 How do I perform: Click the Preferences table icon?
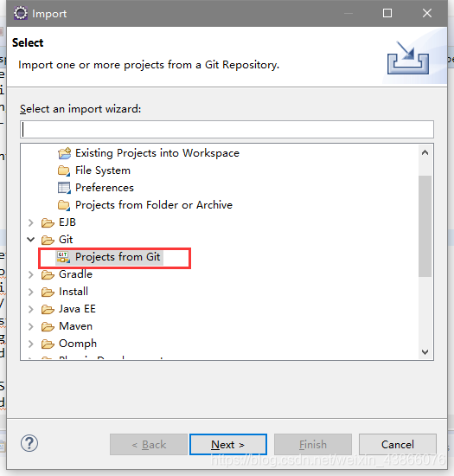tap(64, 188)
